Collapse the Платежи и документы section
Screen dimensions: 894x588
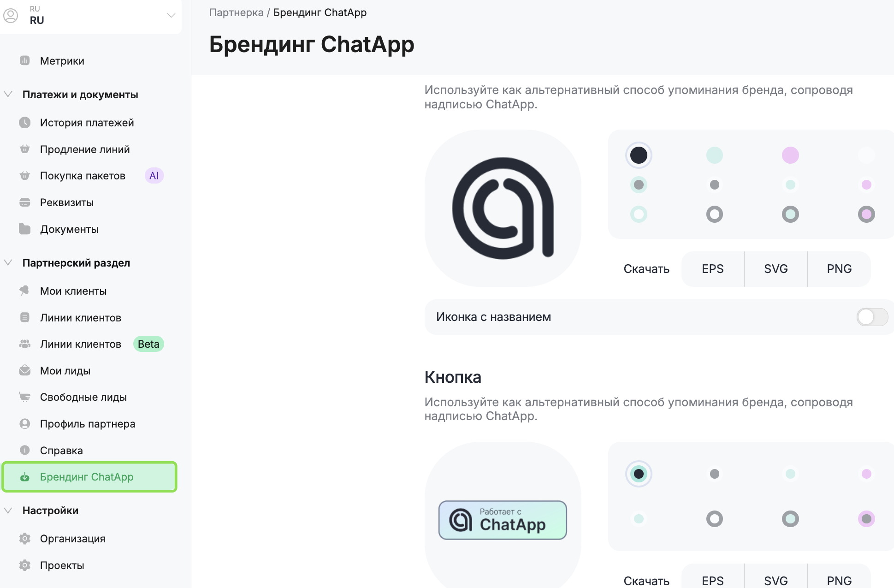(x=8, y=95)
